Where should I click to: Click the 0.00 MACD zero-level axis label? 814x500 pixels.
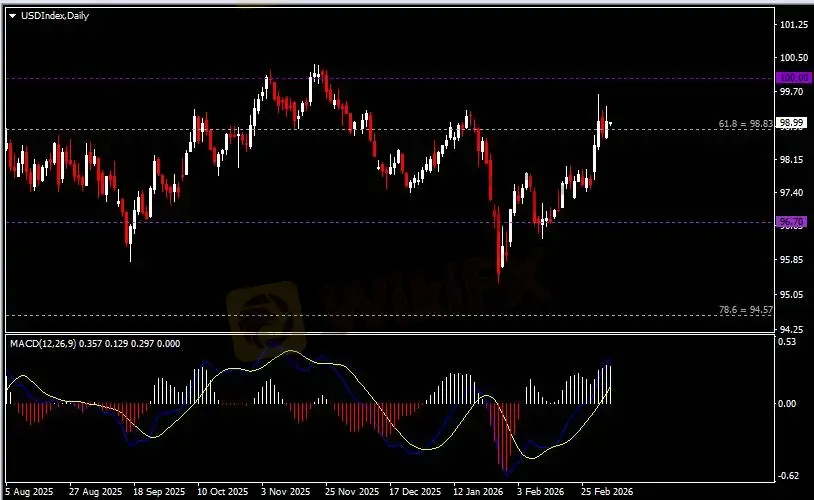(789, 403)
